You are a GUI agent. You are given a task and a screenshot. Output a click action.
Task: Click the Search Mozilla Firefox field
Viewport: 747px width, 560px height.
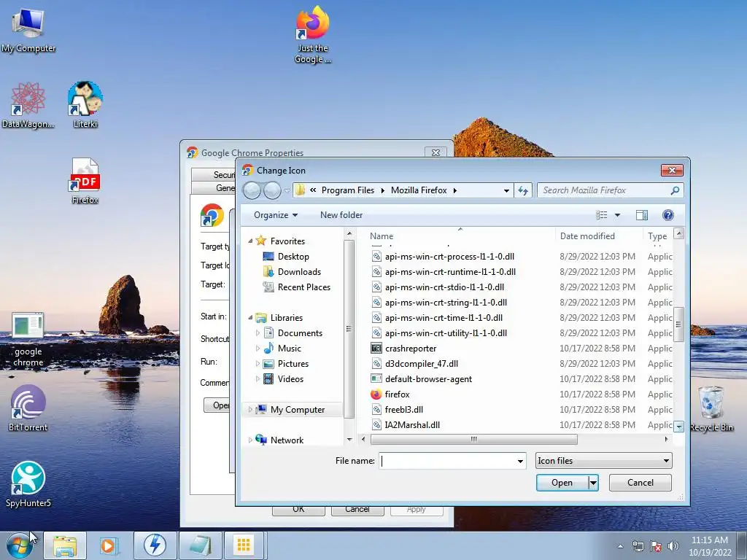pyautogui.click(x=611, y=190)
